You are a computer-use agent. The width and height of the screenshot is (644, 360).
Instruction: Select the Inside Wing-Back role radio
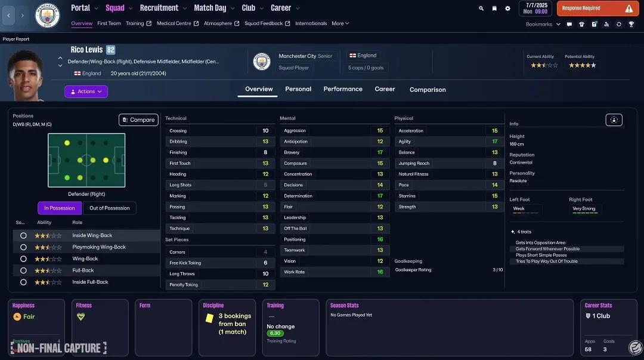(24, 235)
